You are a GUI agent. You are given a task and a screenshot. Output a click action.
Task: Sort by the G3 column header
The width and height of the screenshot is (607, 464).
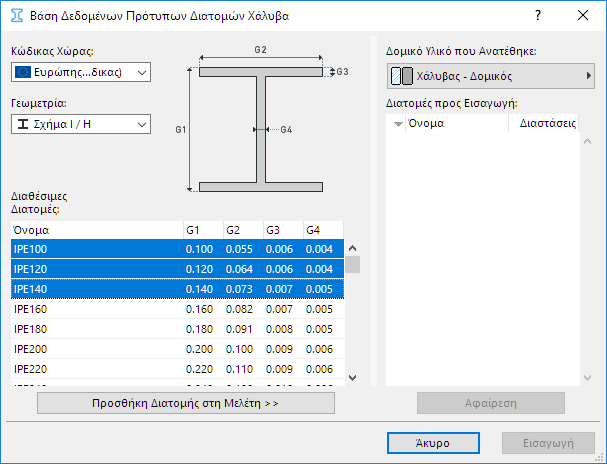(283, 230)
